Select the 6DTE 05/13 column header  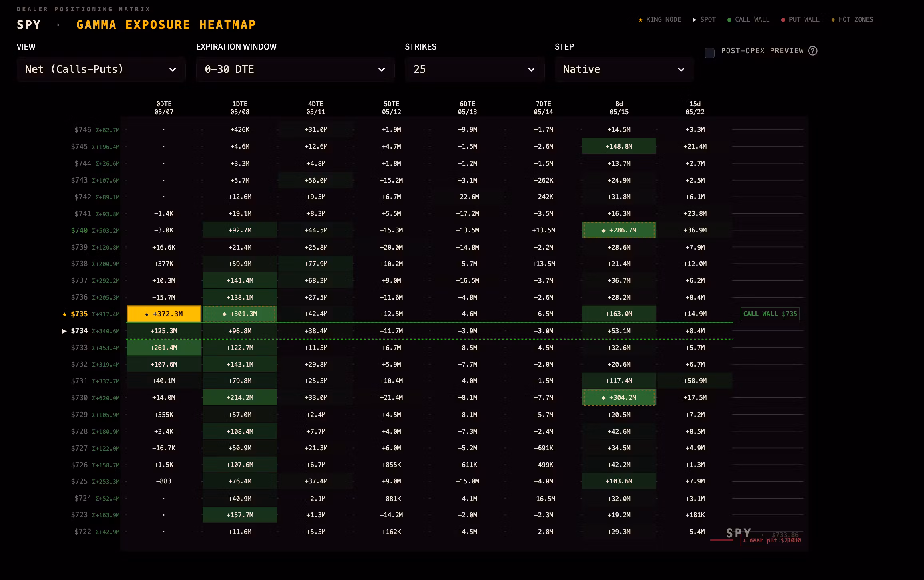[467, 108]
